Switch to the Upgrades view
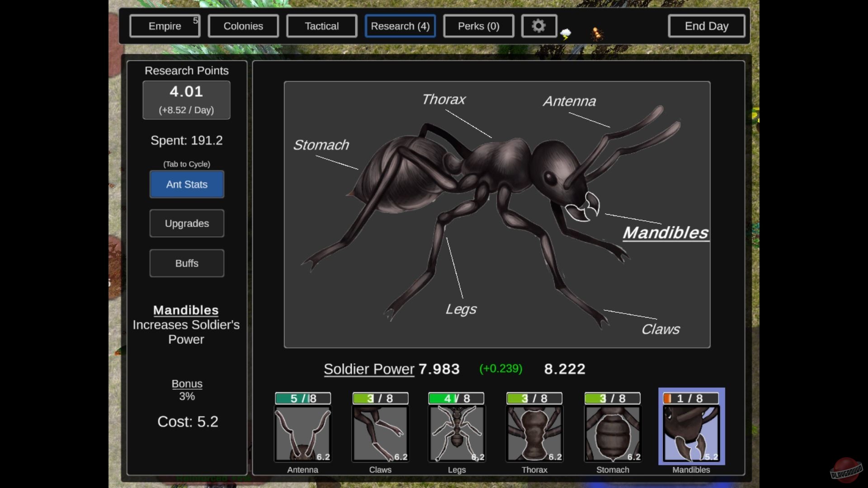The height and width of the screenshot is (488, 868). point(187,223)
